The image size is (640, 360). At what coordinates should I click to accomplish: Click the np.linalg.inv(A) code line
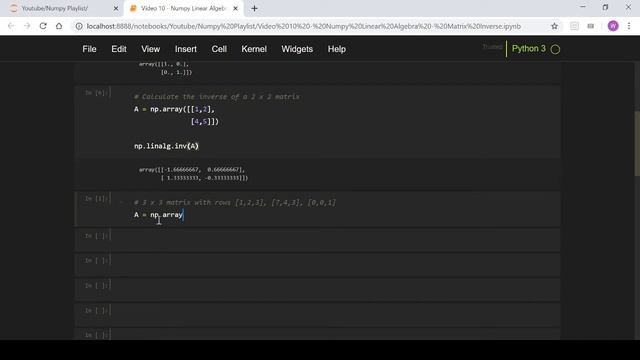pyautogui.click(x=166, y=146)
